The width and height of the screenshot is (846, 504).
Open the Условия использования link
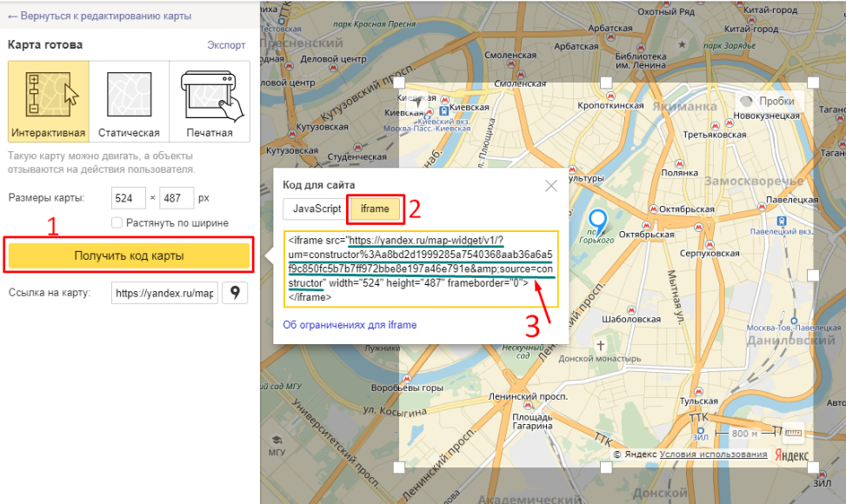tap(713, 454)
